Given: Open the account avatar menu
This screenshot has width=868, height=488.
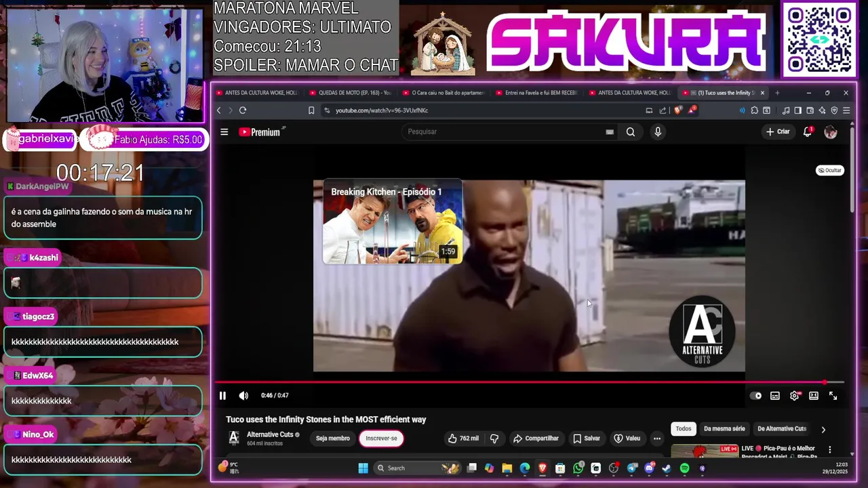Looking at the screenshot, I should coord(831,132).
